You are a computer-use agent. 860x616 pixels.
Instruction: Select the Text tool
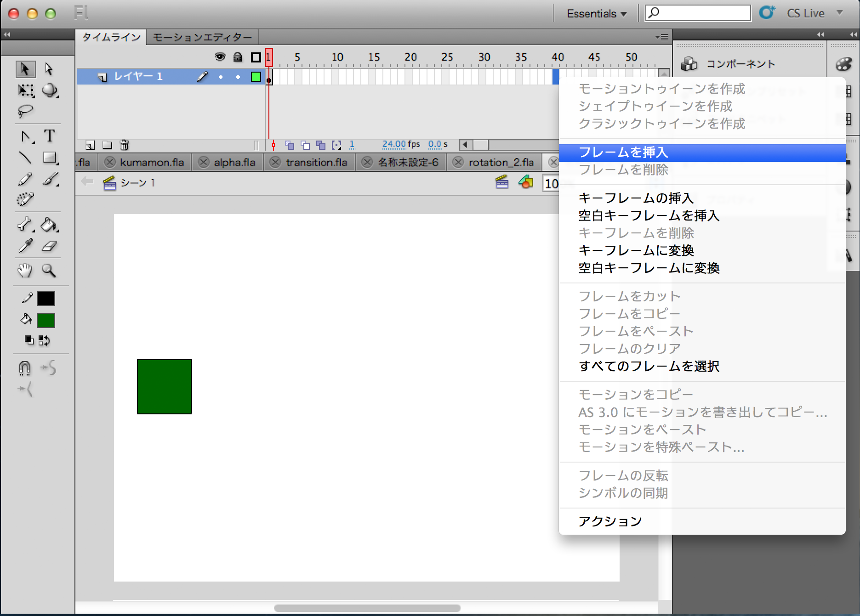[x=49, y=136]
